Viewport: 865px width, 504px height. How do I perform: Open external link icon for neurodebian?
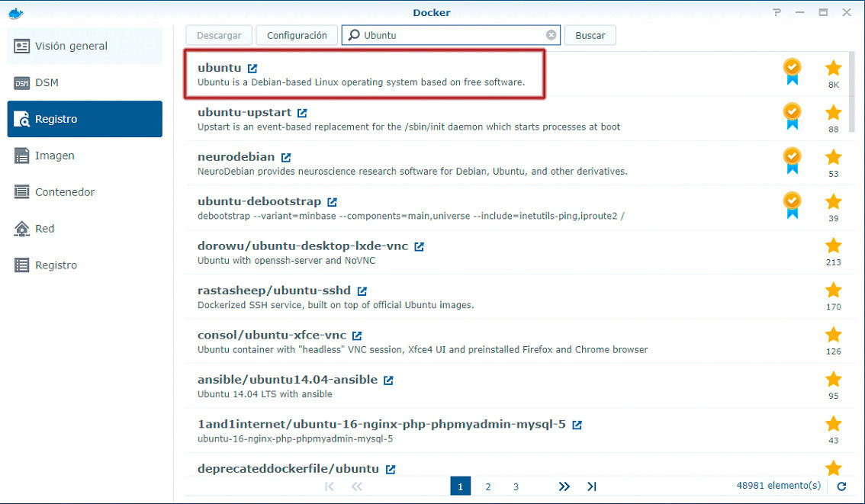285,158
